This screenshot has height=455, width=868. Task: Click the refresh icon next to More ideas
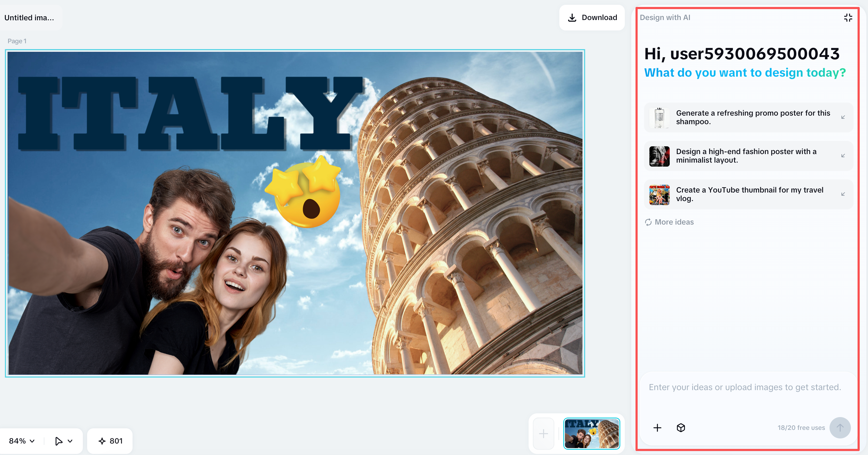[x=649, y=222]
